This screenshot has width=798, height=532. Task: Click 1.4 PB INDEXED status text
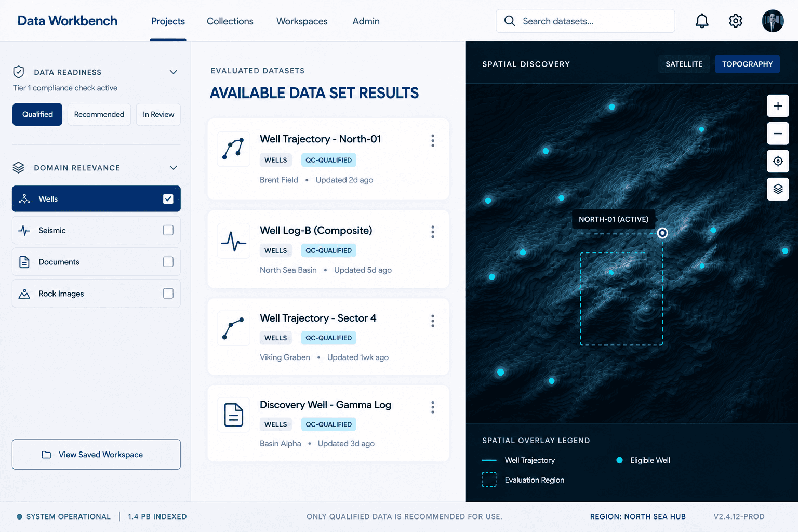157,516
